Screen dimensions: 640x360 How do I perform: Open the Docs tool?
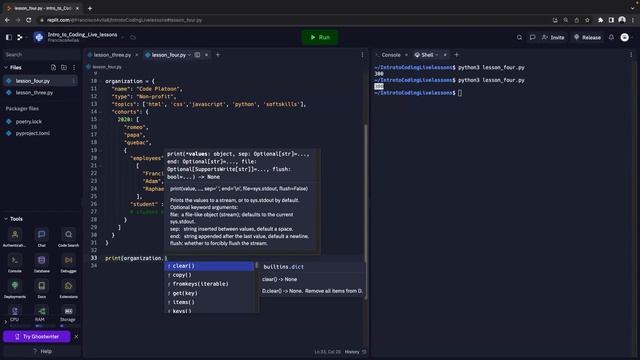pyautogui.click(x=42, y=289)
